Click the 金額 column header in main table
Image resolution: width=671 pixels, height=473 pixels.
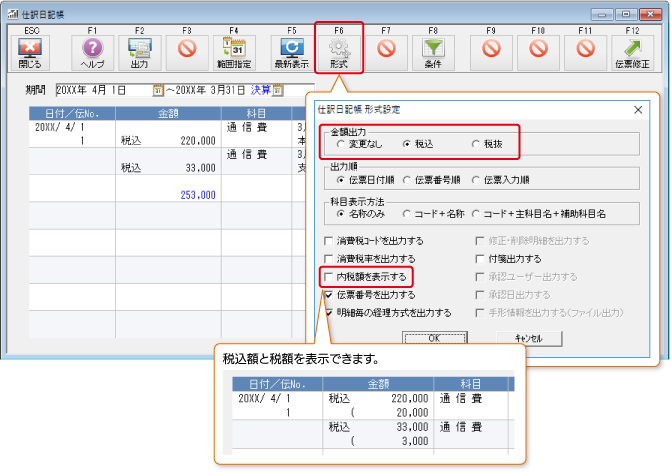(x=168, y=113)
